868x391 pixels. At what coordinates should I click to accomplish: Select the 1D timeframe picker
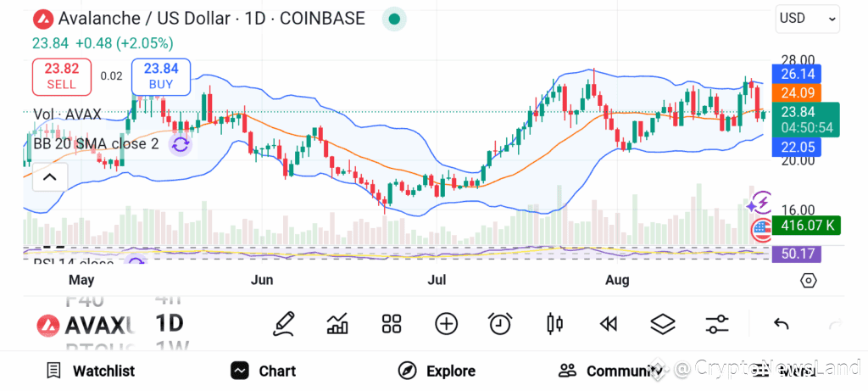click(x=169, y=323)
